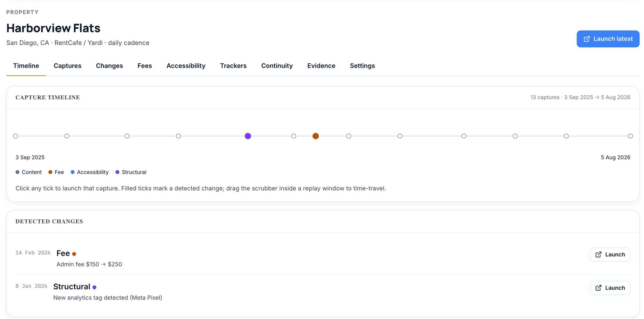644x319 pixels.
Task: Open the Changes tab
Action: tap(109, 66)
